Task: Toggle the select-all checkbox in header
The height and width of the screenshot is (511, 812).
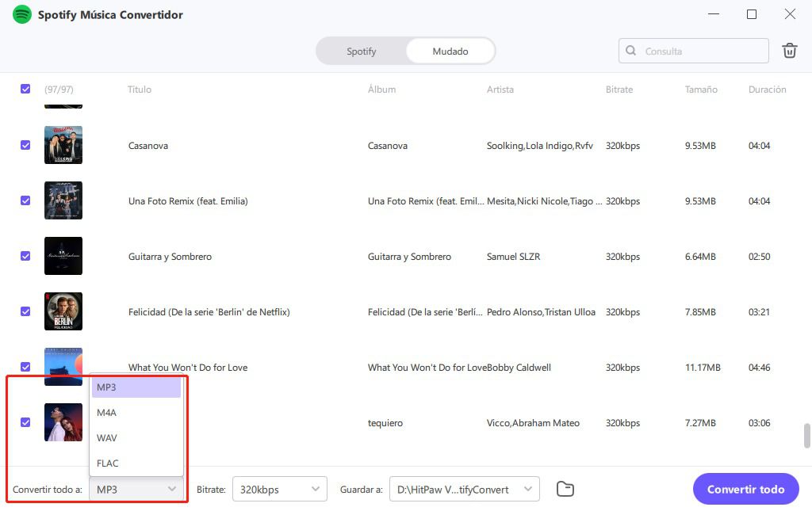Action: [x=25, y=90]
